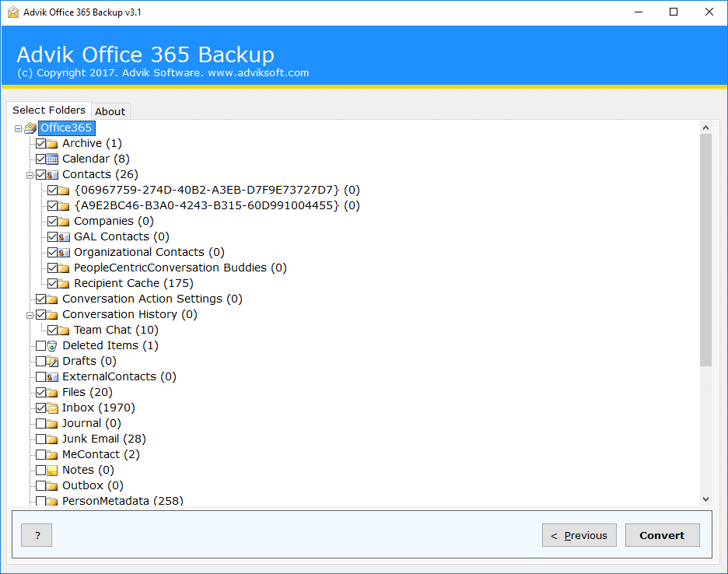Check the Outbox (0) checkbox
The height and width of the screenshot is (574, 728).
41,486
